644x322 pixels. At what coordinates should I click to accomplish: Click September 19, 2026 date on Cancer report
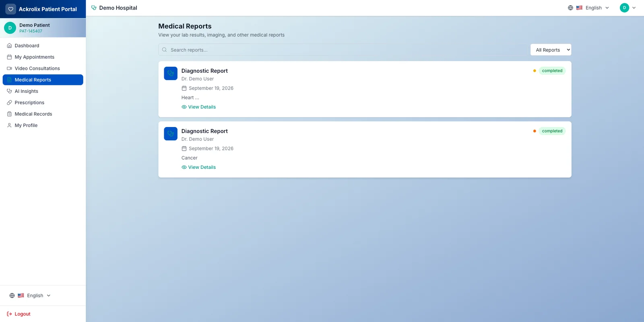pos(211,149)
